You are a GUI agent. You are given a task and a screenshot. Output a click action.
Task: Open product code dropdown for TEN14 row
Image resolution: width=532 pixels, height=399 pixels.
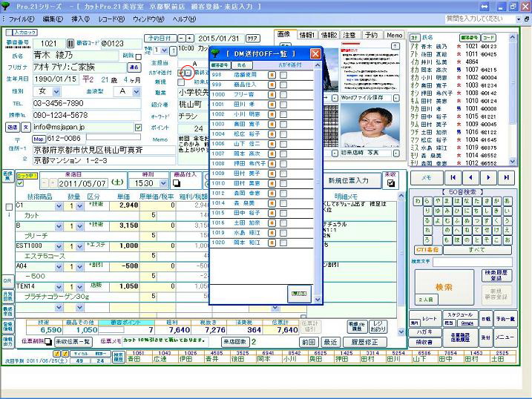click(x=59, y=287)
